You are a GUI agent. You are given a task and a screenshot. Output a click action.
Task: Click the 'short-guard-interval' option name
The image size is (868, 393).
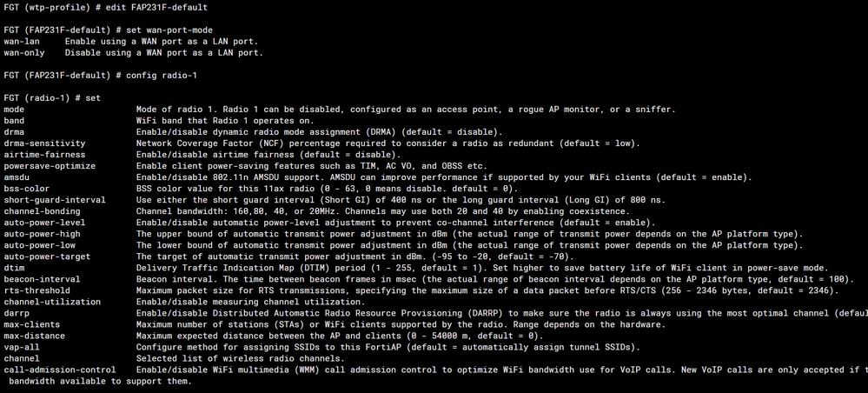(55, 200)
